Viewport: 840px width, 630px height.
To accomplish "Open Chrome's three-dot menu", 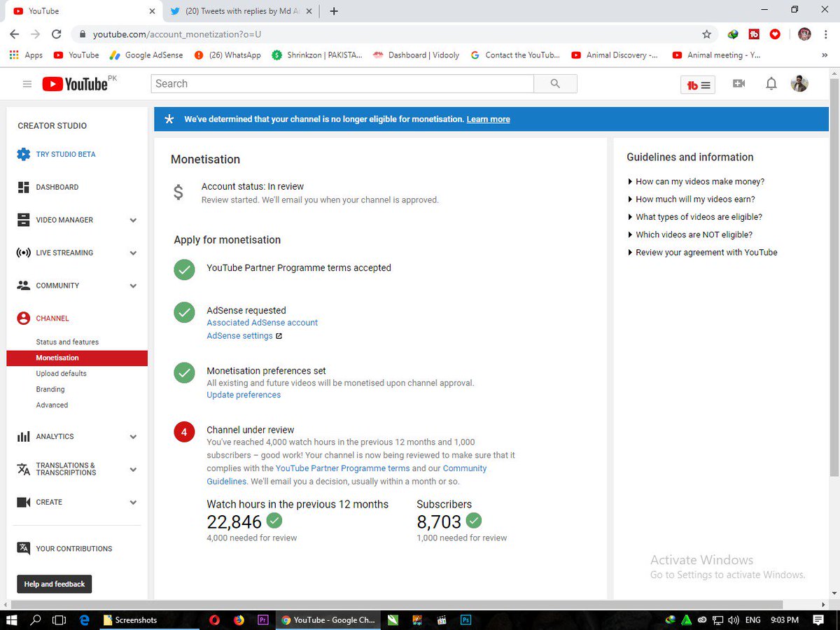I will [x=826, y=34].
